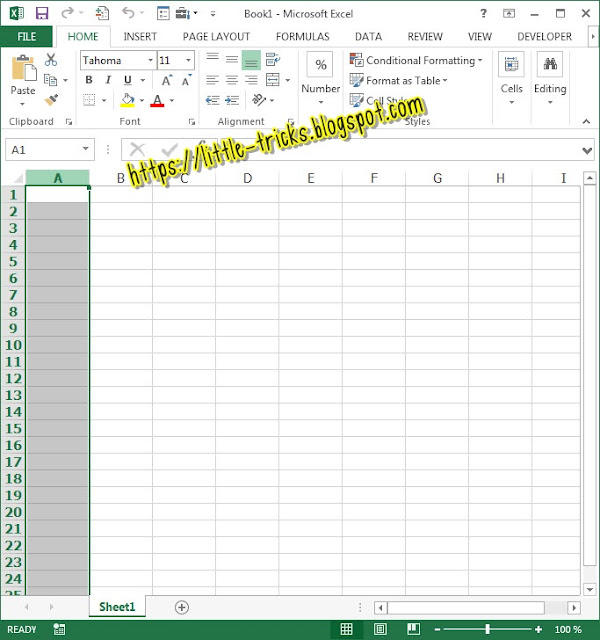Viewport: 600px width, 640px height.
Task: Click the horizontal scrollbar right arrow
Action: (574, 608)
